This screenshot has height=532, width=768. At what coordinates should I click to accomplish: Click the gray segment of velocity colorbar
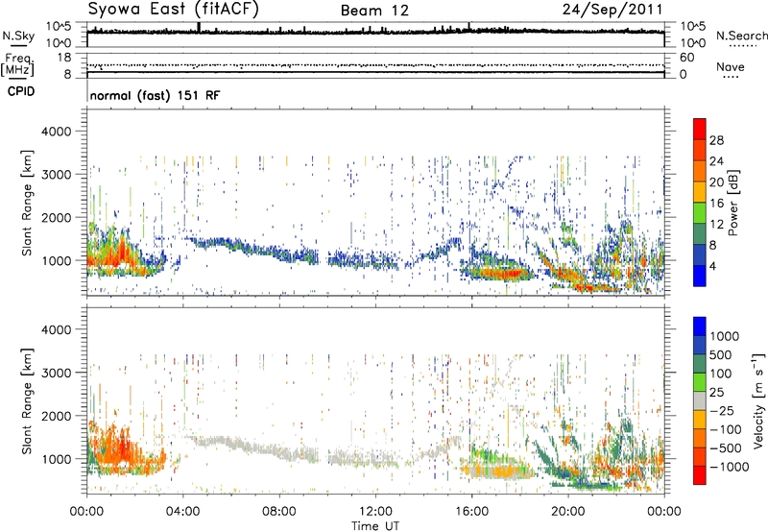700,400
